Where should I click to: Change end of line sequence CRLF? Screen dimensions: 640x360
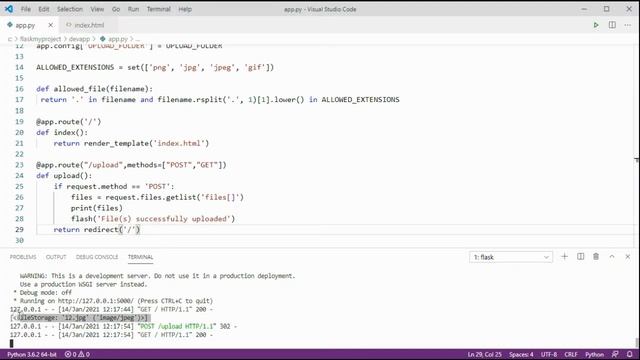[x=571, y=354]
